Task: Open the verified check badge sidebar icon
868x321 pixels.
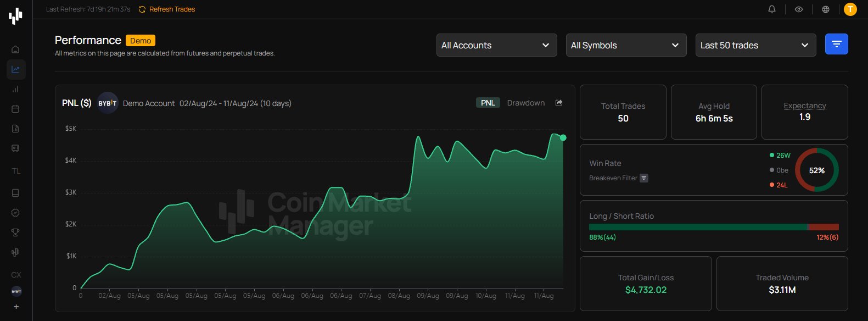Action: pyautogui.click(x=15, y=213)
